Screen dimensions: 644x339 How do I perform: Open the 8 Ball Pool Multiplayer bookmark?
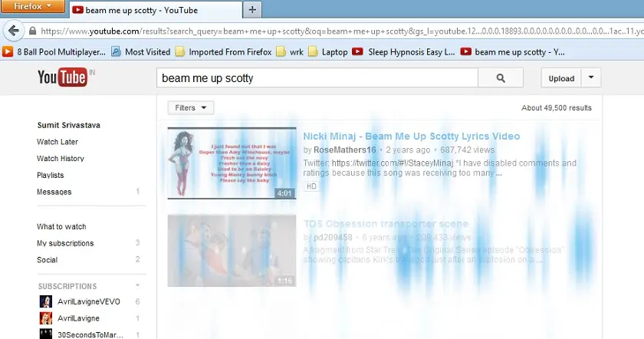tap(54, 52)
